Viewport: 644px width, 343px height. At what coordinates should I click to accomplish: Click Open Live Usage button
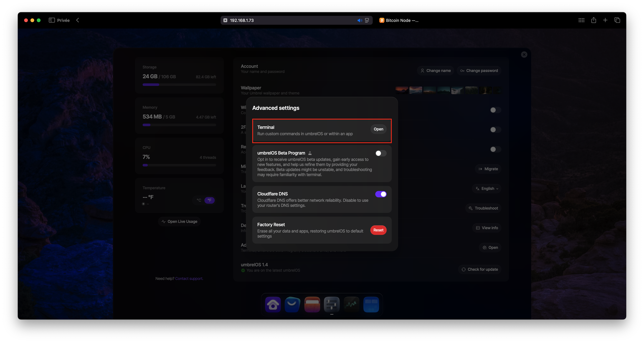[x=179, y=221]
